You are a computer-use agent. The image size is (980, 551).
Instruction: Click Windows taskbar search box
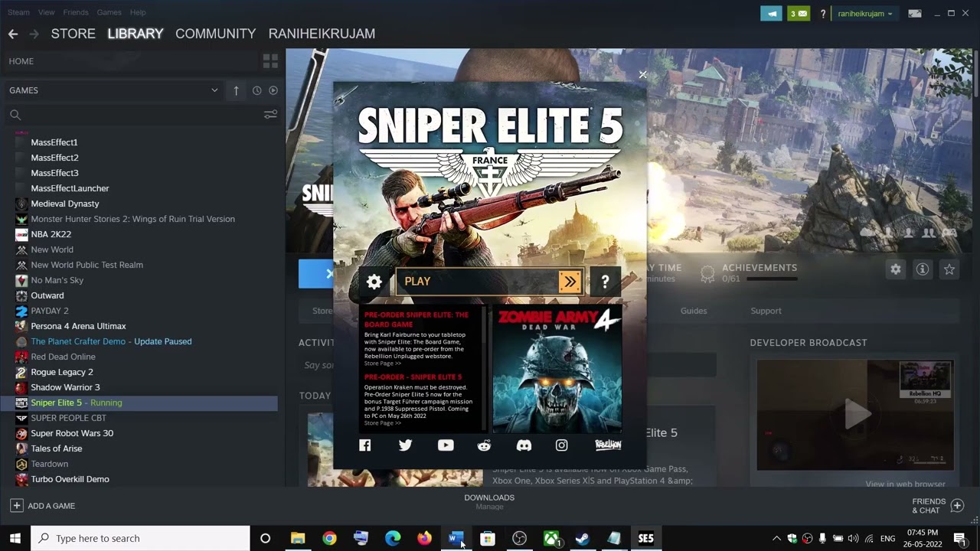point(140,539)
